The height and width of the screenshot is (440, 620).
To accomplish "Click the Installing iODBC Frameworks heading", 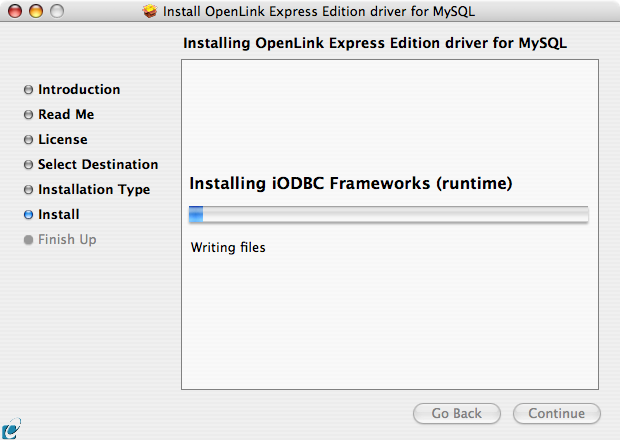I will 351,183.
